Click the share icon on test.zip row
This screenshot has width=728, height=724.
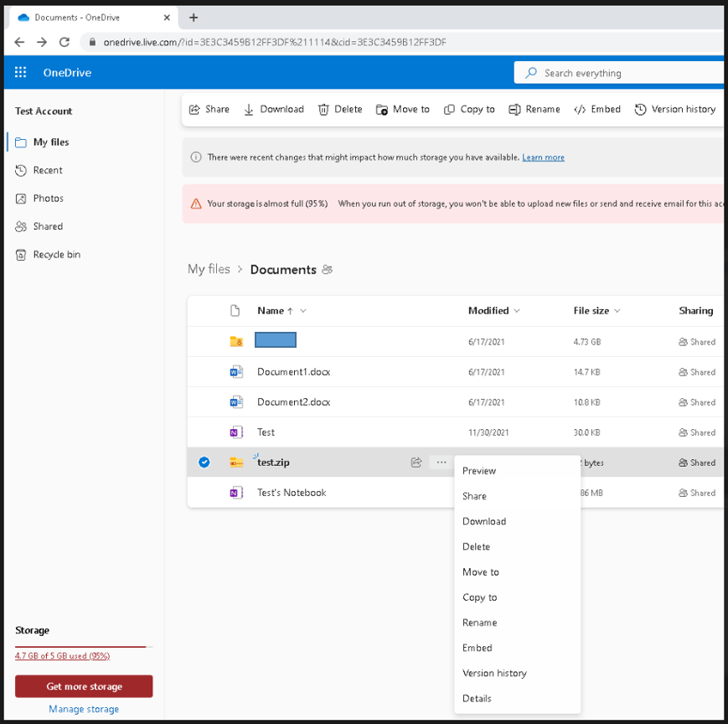[x=416, y=462]
